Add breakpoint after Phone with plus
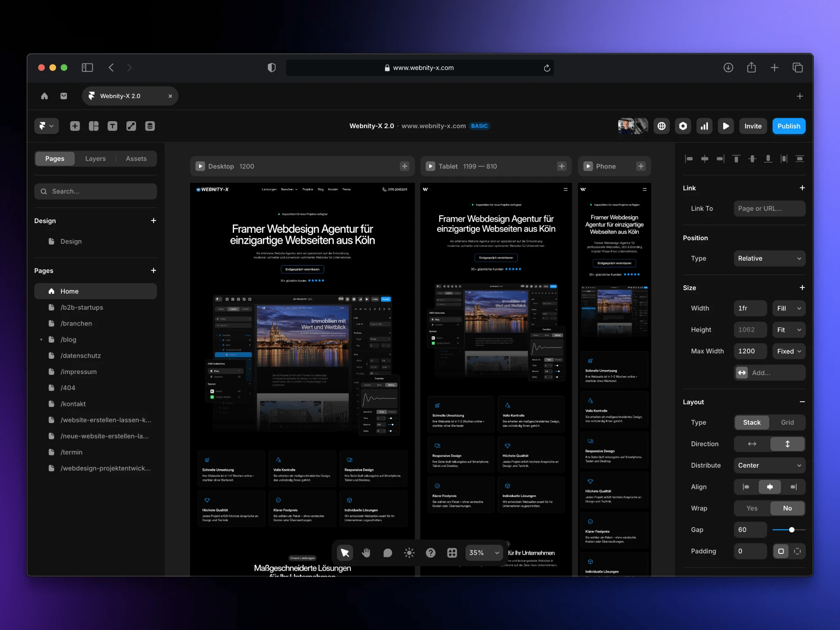 pyautogui.click(x=641, y=166)
